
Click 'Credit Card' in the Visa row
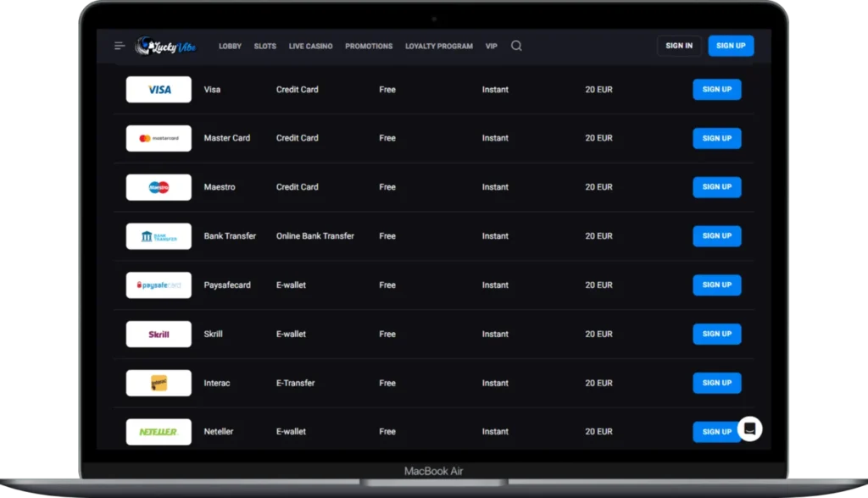(x=298, y=90)
